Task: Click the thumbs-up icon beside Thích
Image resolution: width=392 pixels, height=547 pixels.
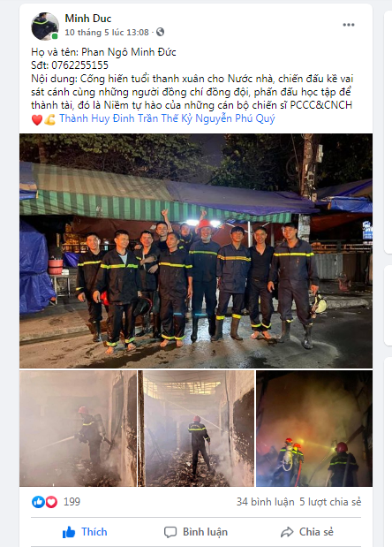Action: 69,532
